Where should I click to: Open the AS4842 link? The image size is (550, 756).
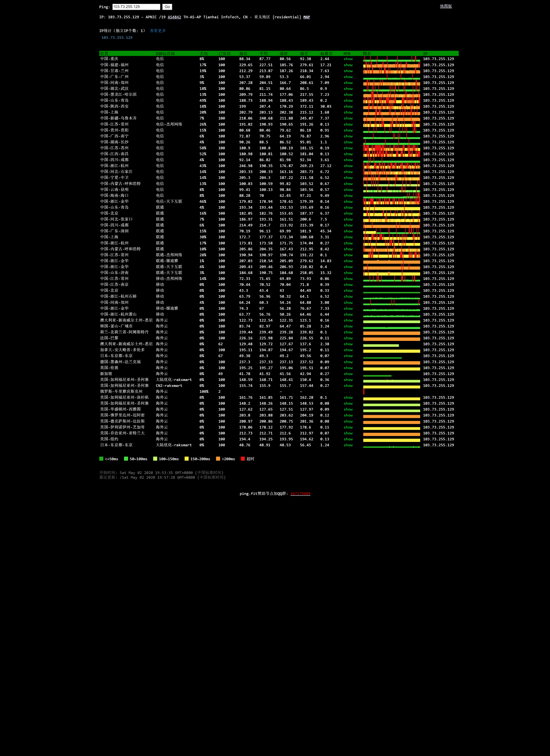point(174,17)
